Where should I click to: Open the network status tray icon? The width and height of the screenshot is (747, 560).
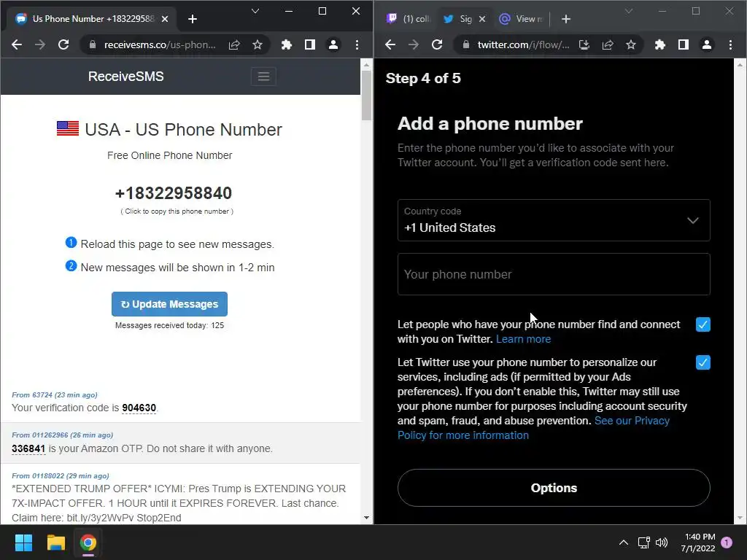coord(643,542)
